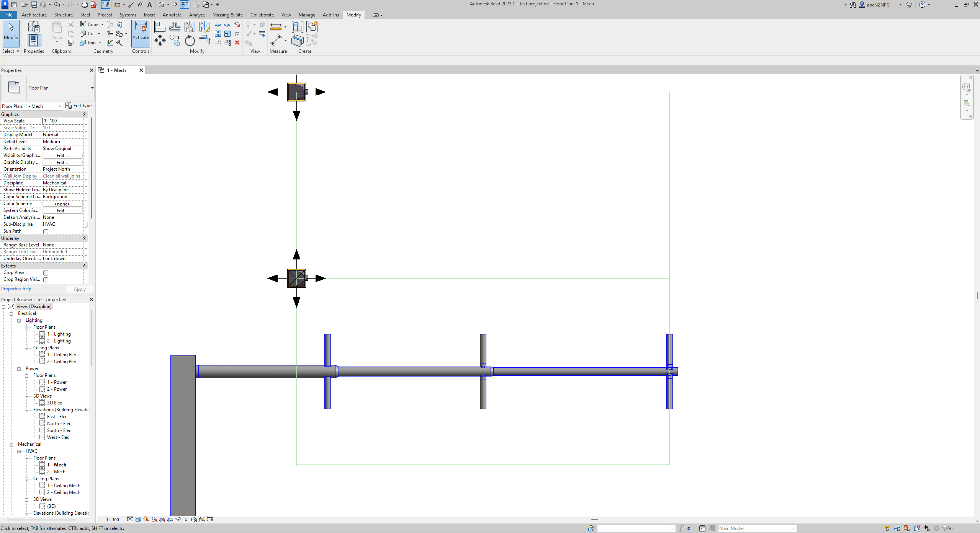
Task: Open the Properties help link
Action: [x=16, y=289]
